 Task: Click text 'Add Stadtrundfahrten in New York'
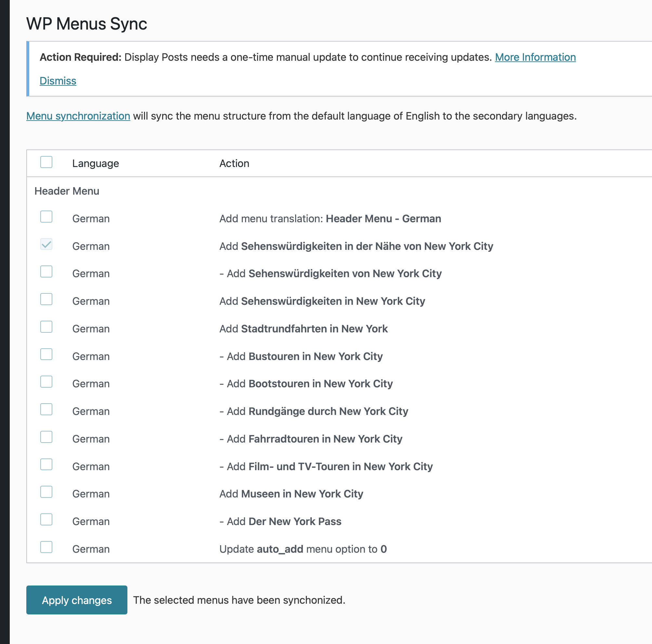click(303, 328)
